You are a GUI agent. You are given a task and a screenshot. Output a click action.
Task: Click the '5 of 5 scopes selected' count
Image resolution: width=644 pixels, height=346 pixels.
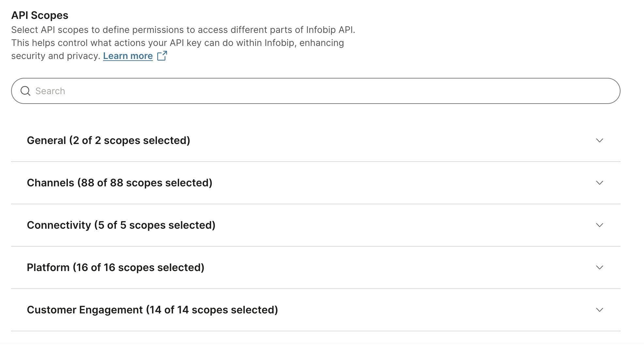[155, 225]
